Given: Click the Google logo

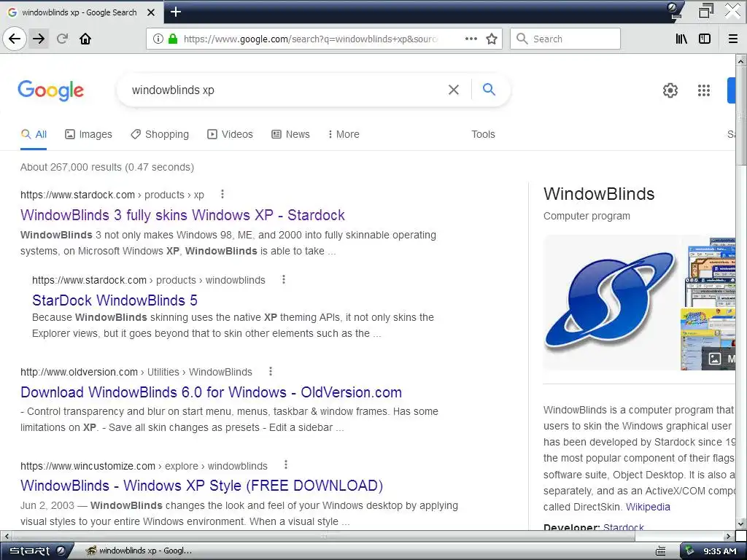Looking at the screenshot, I should pos(50,90).
